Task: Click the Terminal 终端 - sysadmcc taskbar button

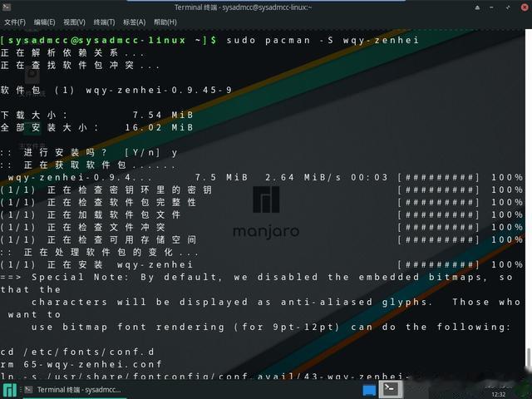Action: [73, 390]
